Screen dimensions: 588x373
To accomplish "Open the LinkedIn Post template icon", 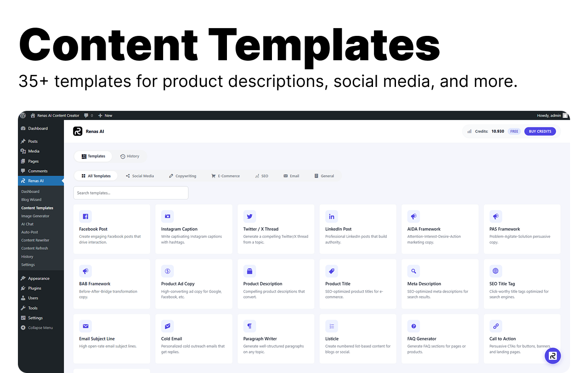I will (x=331, y=216).
